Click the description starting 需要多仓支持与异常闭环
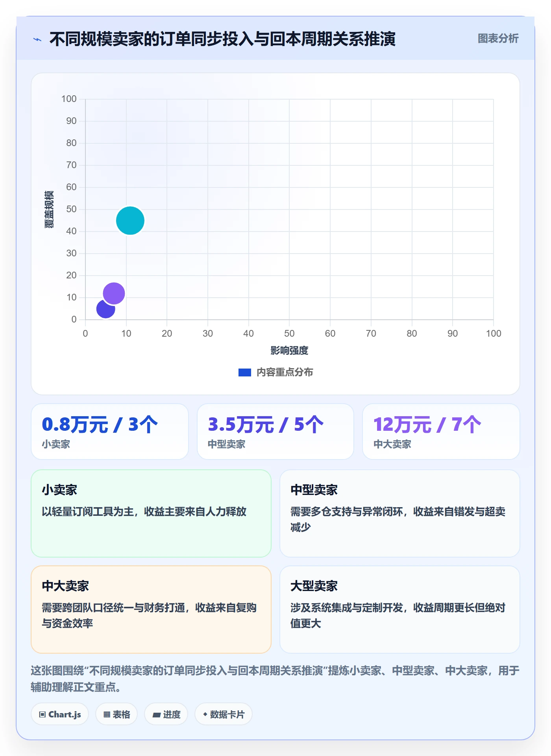The width and height of the screenshot is (551, 756). coord(398,519)
